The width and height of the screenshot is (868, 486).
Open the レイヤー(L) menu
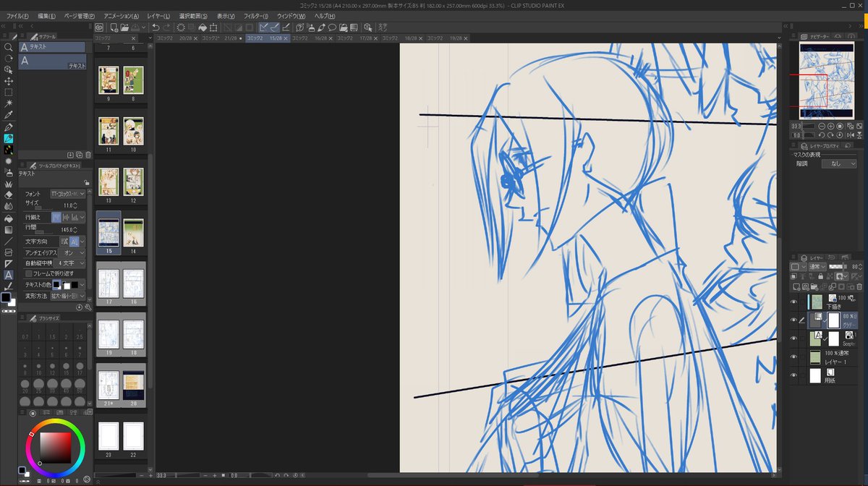158,16
